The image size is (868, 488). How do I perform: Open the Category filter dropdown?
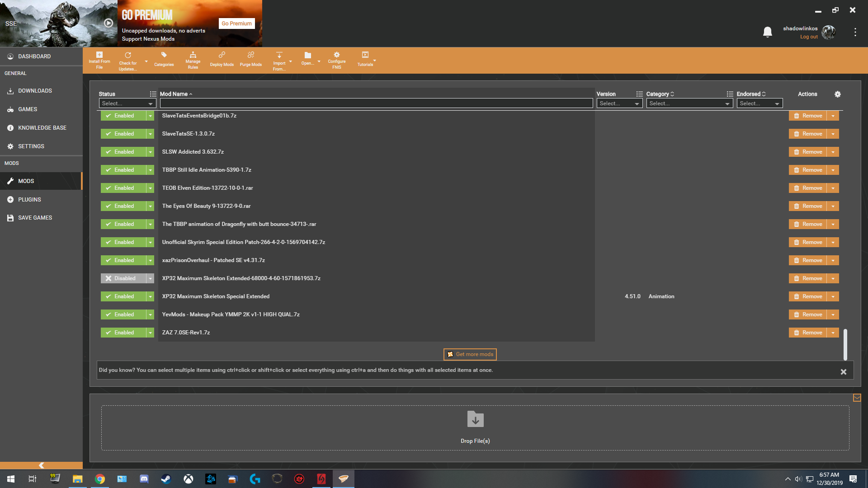(x=689, y=103)
